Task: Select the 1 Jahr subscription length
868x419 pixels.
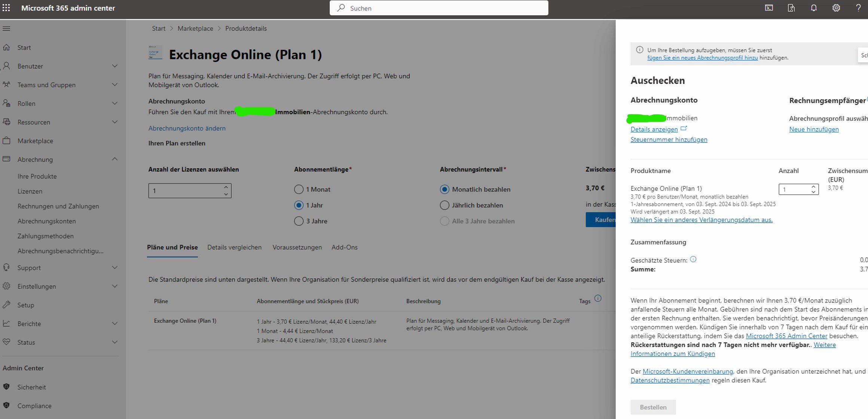Action: pyautogui.click(x=299, y=205)
